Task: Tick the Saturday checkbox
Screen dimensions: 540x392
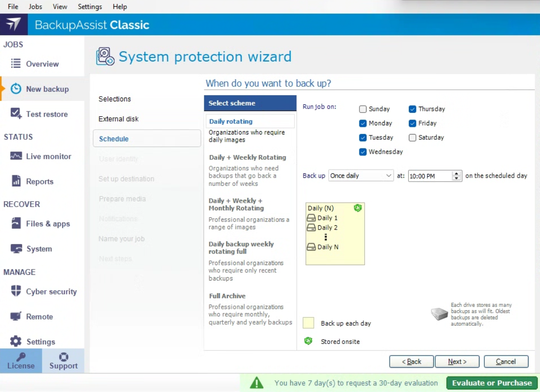Action: pyautogui.click(x=413, y=137)
